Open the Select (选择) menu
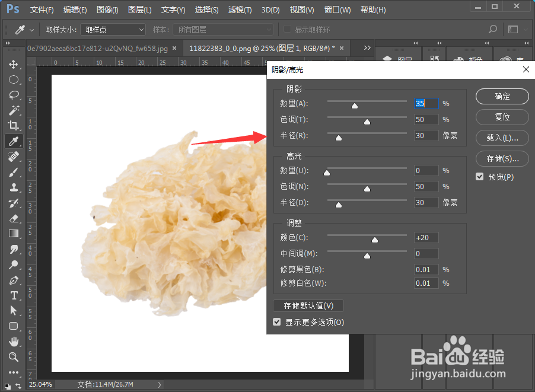This screenshot has width=535, height=392. coord(206,10)
